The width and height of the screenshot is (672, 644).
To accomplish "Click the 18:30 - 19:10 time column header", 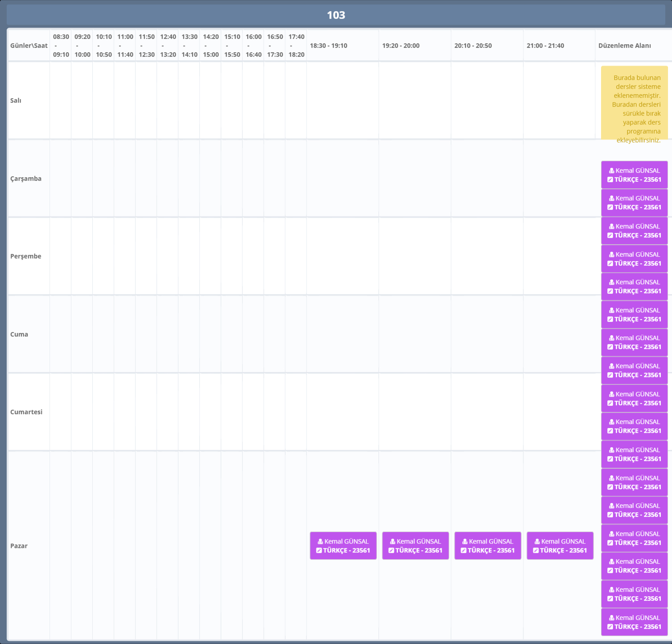I will coord(328,46).
